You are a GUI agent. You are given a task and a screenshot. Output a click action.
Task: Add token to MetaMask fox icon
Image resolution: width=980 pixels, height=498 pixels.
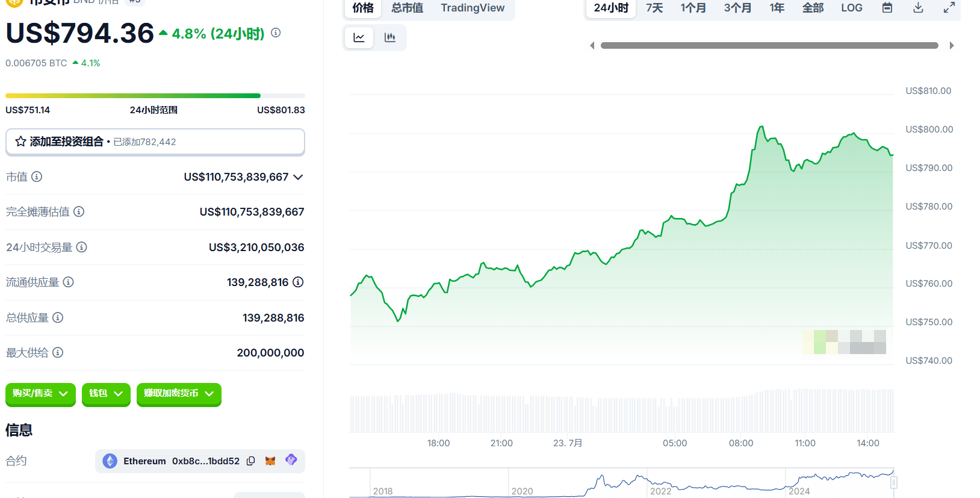click(270, 461)
